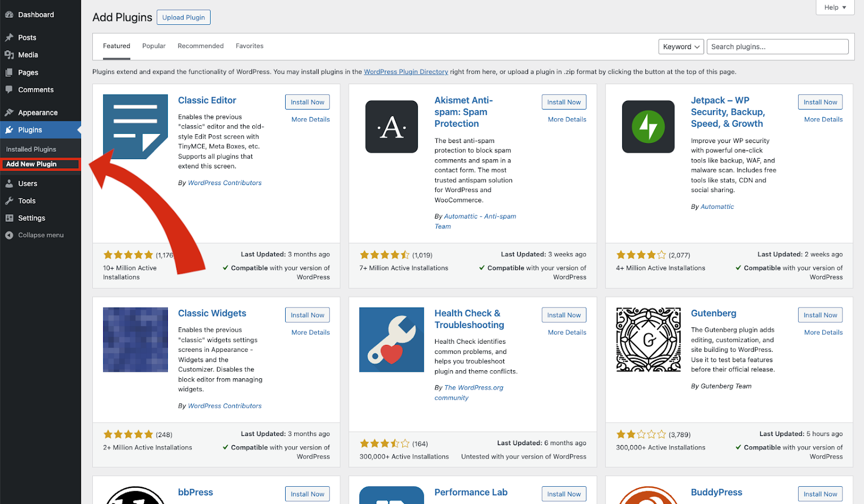Open the Automattic author link under Jetpack
Image resolution: width=864 pixels, height=504 pixels.
coord(717,207)
